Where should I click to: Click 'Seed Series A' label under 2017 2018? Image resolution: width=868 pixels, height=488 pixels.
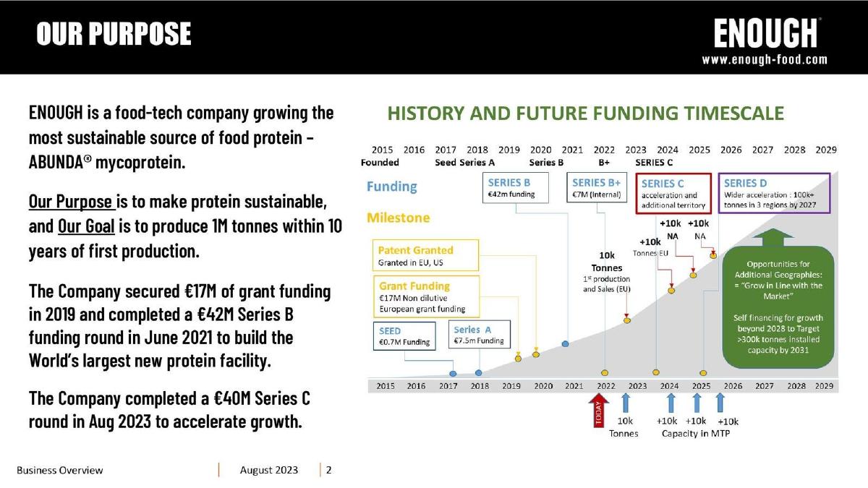tap(465, 163)
